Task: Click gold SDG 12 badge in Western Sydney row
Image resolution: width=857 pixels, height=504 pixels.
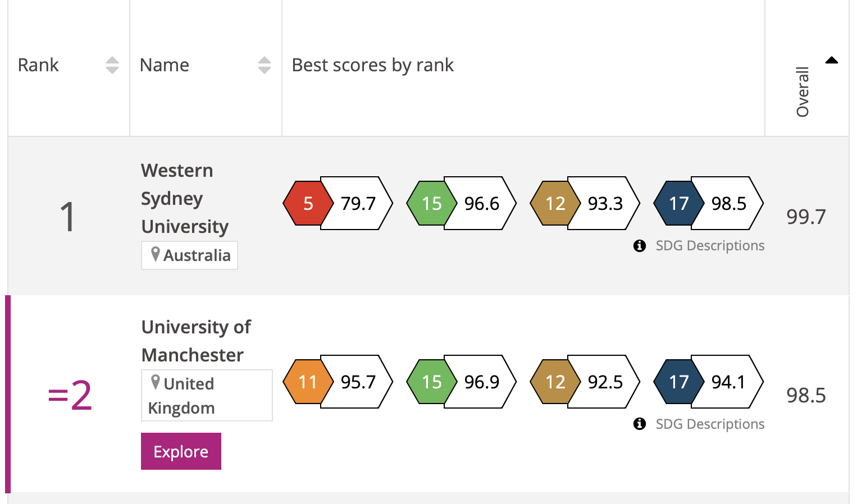Action: (x=554, y=203)
